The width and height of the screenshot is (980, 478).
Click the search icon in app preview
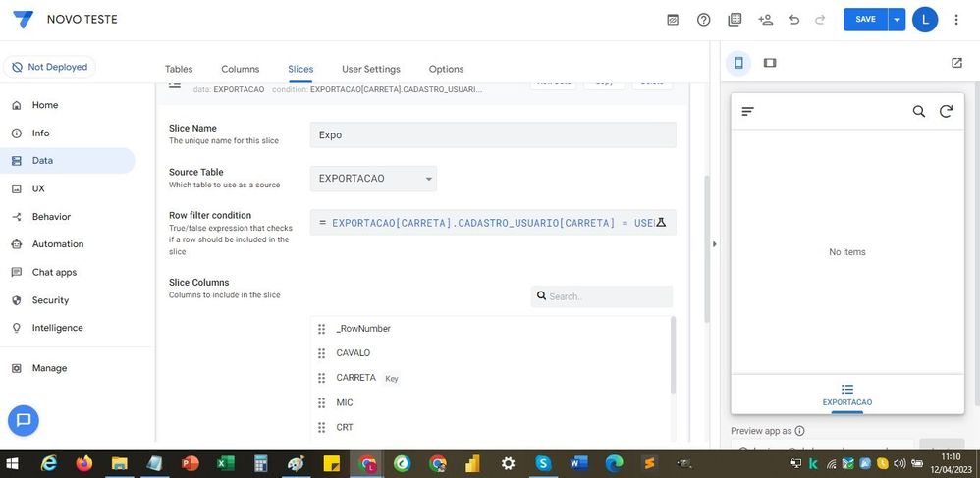[x=919, y=111]
